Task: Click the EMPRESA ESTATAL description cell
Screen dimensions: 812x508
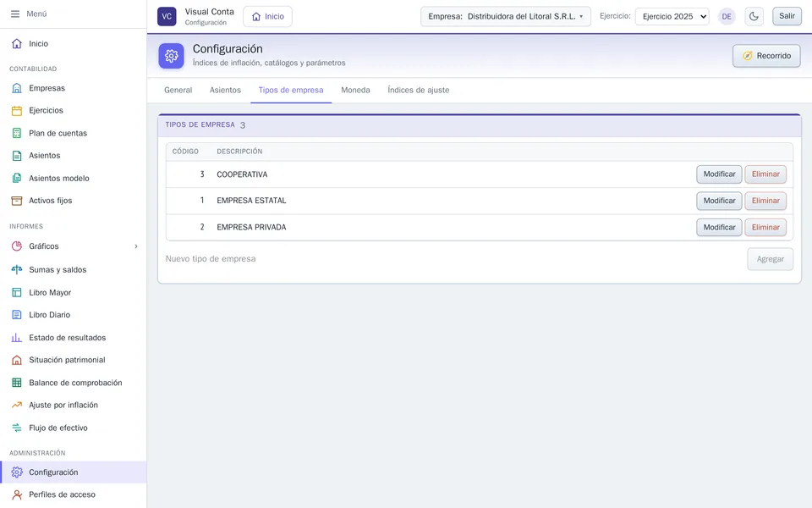Action: [x=251, y=201]
